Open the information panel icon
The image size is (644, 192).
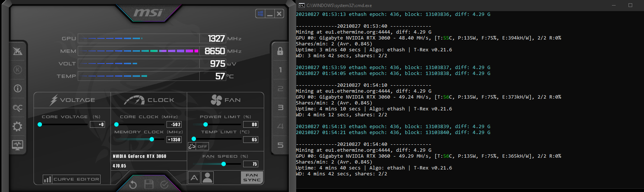tap(18, 89)
